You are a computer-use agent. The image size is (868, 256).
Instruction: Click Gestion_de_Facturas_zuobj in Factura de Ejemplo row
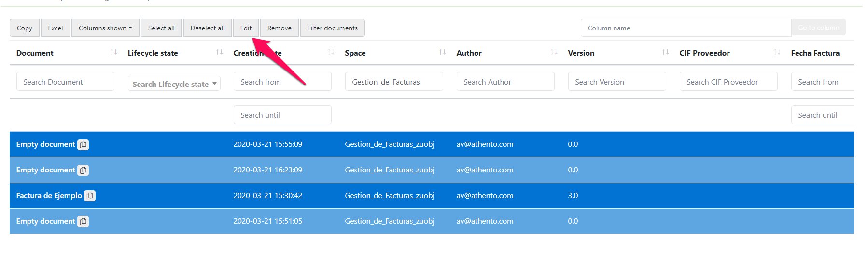[x=390, y=196]
